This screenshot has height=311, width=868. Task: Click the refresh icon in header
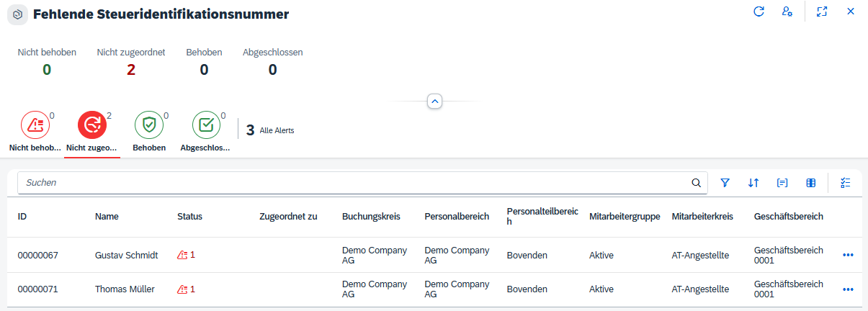[759, 12]
